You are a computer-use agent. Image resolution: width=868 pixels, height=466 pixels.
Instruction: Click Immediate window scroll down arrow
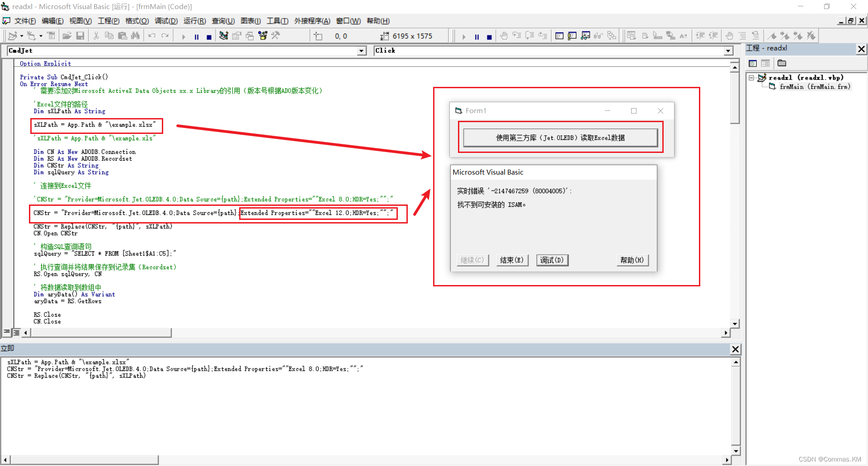[736, 451]
